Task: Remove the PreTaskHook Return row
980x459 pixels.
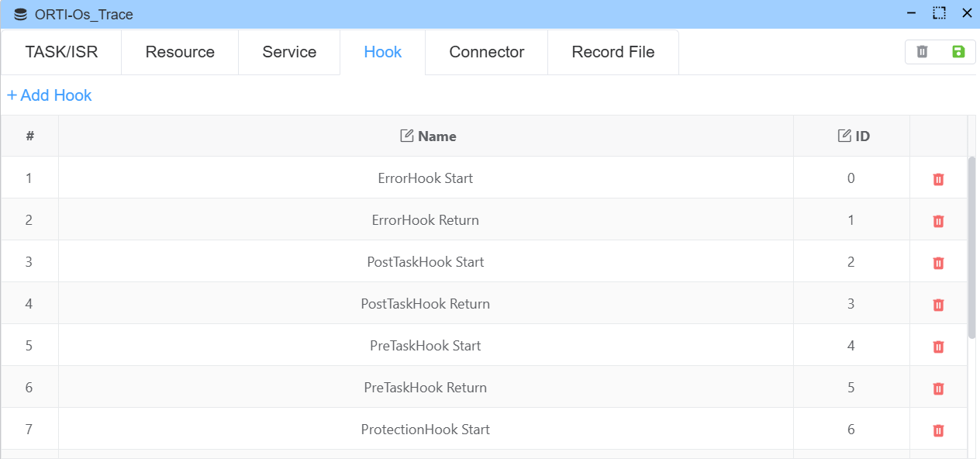Action: click(x=938, y=388)
